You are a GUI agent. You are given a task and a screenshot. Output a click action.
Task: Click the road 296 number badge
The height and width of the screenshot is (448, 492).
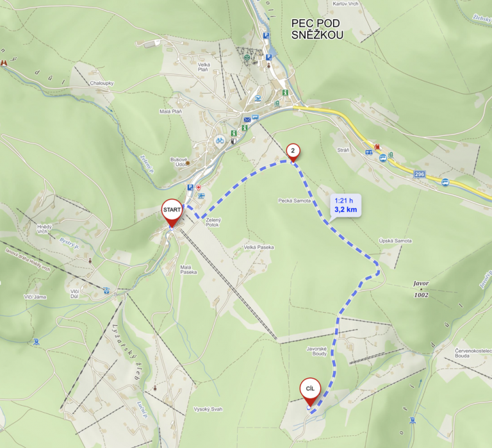point(420,174)
